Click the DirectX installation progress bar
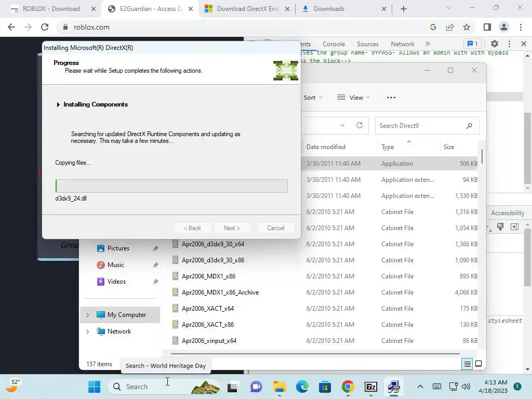Viewport: 532px width, 399px height. [171, 186]
